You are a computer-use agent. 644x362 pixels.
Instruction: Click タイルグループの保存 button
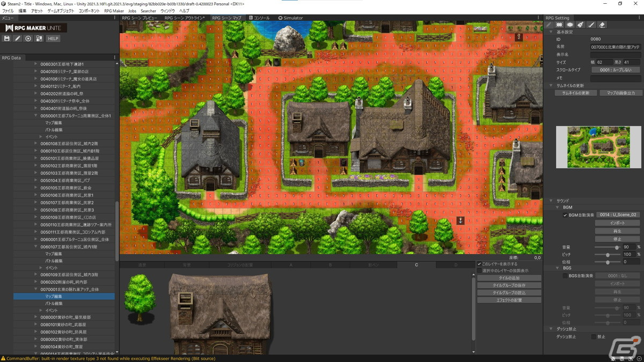coord(509,285)
